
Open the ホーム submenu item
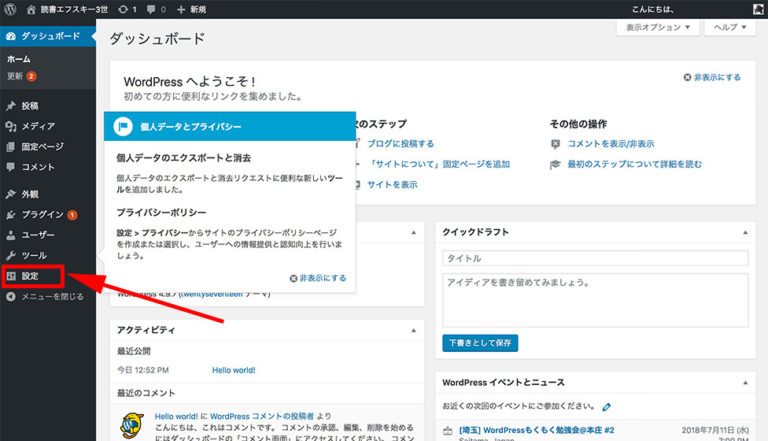coord(19,59)
